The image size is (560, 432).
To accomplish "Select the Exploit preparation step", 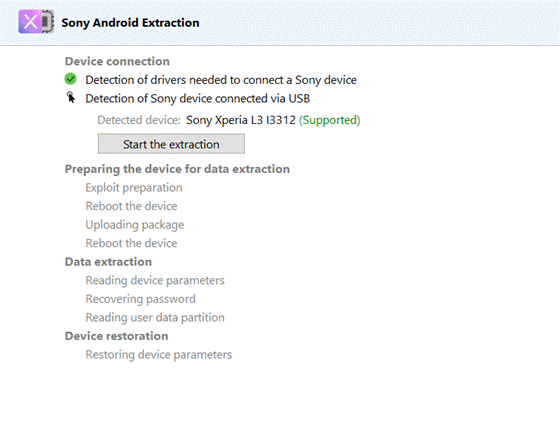I will click(x=134, y=188).
